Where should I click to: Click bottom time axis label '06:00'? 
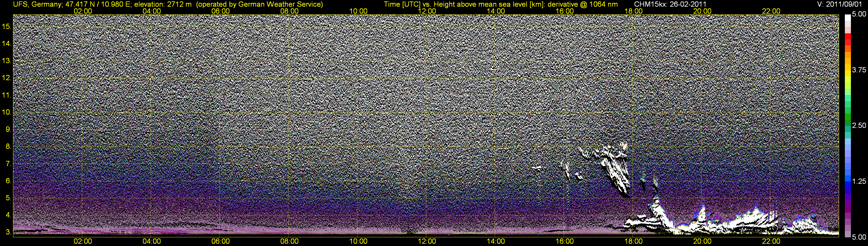221,241
